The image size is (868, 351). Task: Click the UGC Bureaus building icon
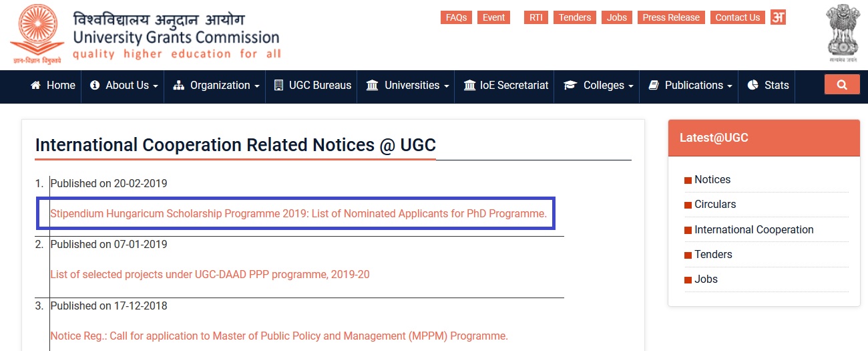(x=278, y=86)
